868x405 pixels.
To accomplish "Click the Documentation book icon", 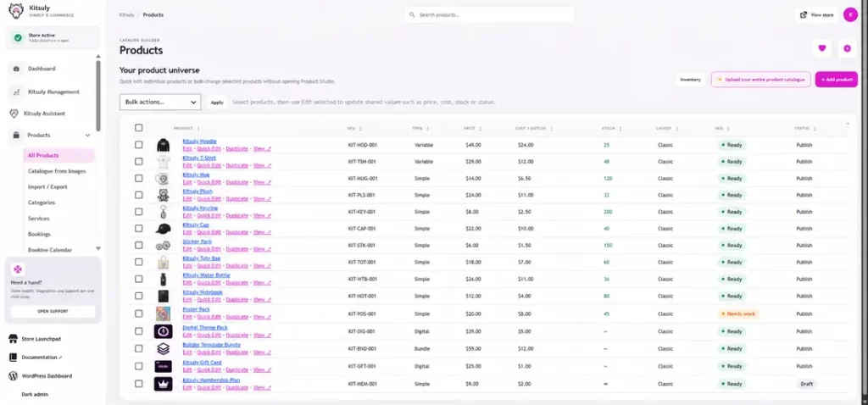I will 14,358.
